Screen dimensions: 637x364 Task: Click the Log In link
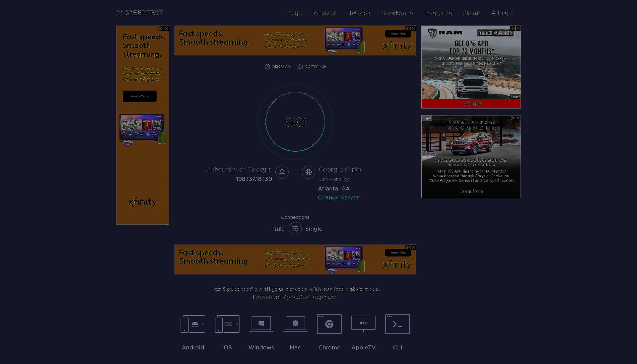coord(503,13)
